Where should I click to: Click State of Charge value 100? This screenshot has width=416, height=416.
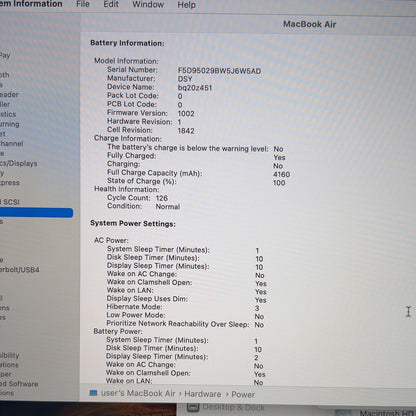click(279, 183)
